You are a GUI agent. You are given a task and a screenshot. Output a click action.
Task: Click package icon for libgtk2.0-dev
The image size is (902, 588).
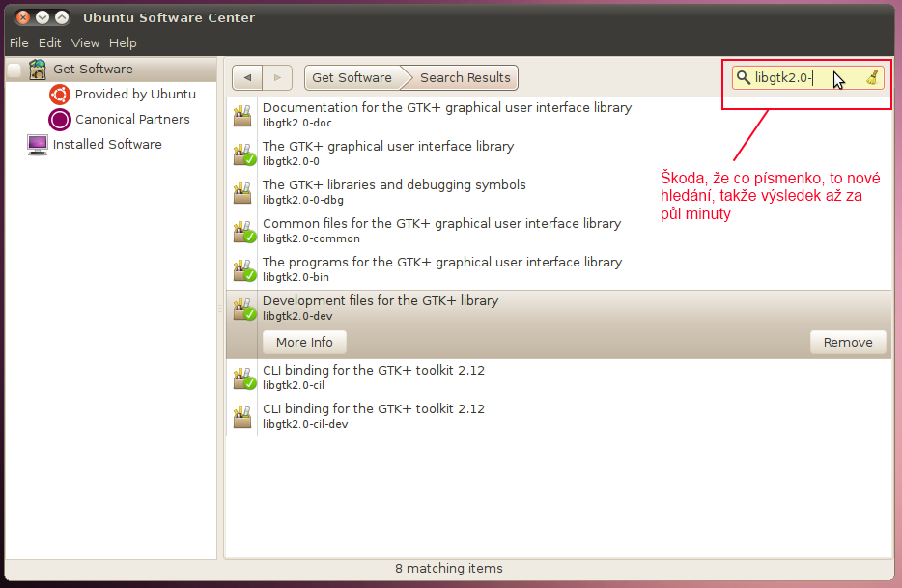[244, 308]
